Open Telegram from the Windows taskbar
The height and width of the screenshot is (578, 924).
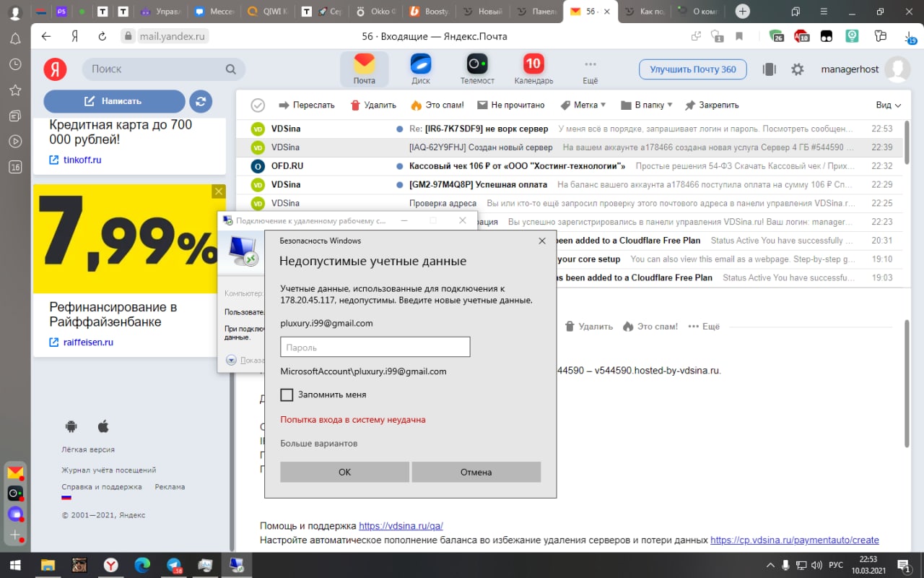[x=174, y=565]
